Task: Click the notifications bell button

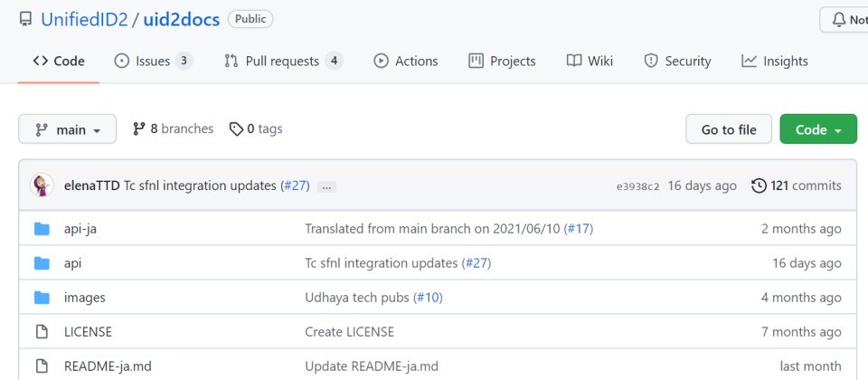Action: [845, 20]
